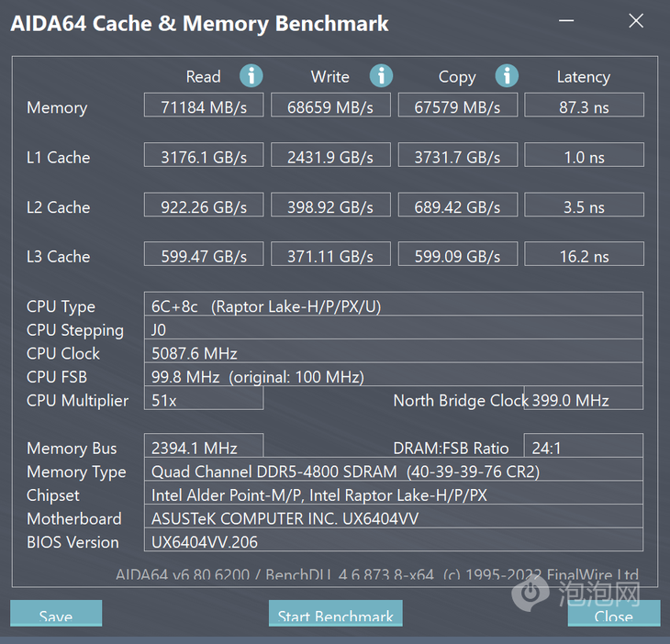Click the Copy column info icon

pyautogui.click(x=507, y=76)
